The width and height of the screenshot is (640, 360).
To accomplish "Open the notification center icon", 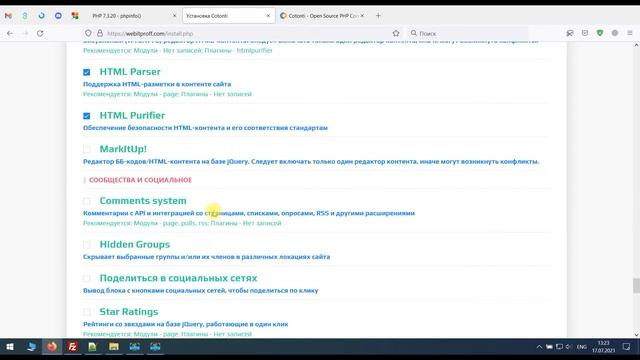I will coord(627,347).
